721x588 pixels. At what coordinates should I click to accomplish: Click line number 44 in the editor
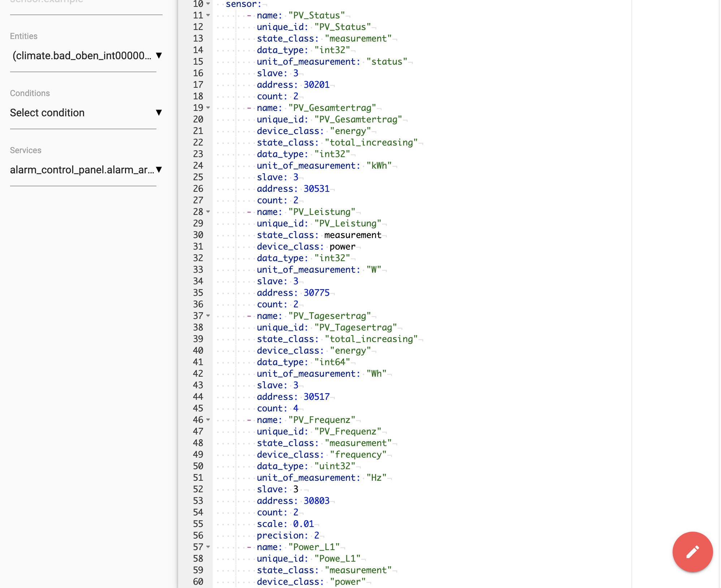[x=198, y=397]
